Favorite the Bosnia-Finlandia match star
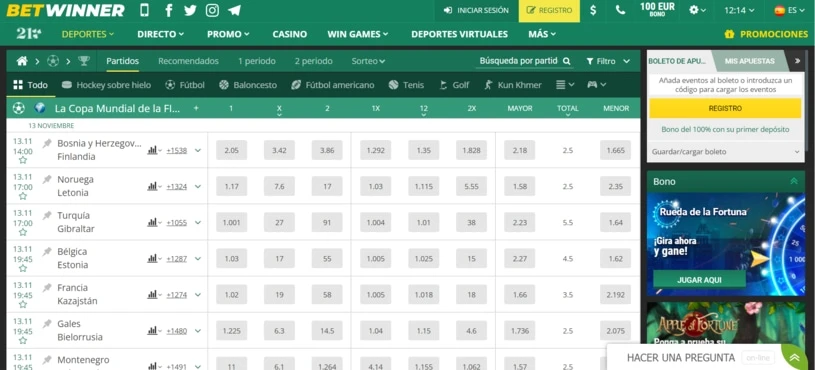Screen dimensions: 815x370 coord(23,160)
